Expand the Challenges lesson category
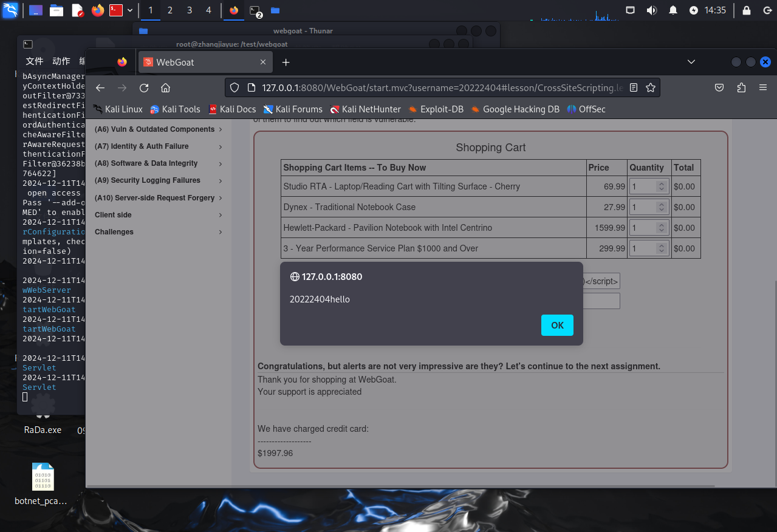777x532 pixels. pos(158,232)
